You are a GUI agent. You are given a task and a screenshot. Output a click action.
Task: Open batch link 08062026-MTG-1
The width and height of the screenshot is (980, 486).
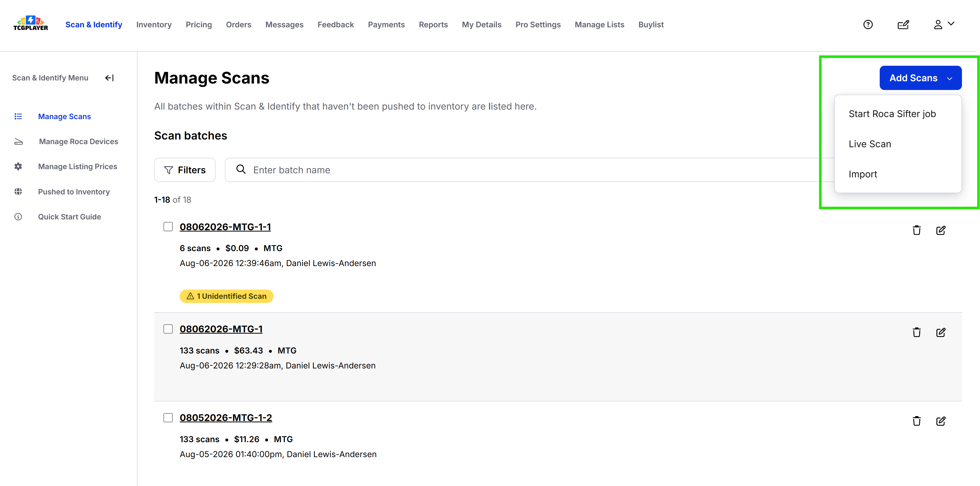[221, 329]
